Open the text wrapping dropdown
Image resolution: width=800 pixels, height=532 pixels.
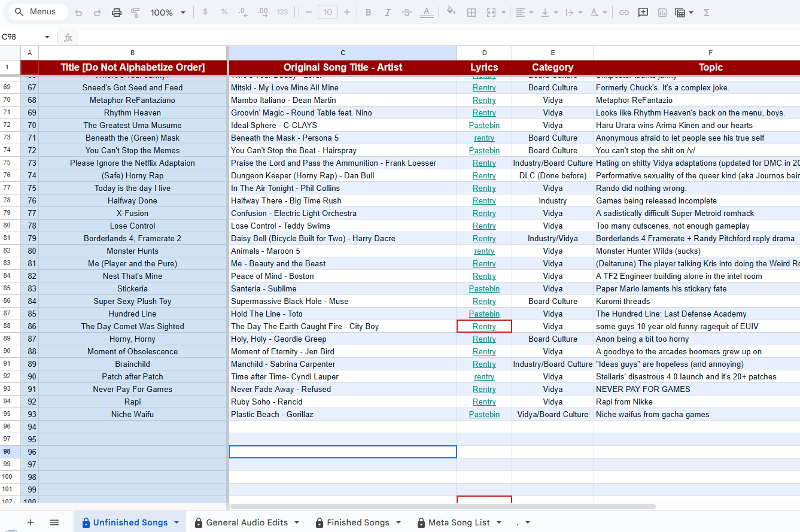coord(573,13)
